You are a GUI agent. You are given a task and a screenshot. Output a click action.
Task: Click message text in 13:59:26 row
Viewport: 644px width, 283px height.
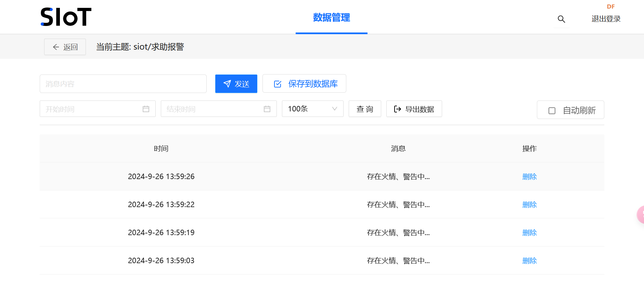click(x=398, y=177)
